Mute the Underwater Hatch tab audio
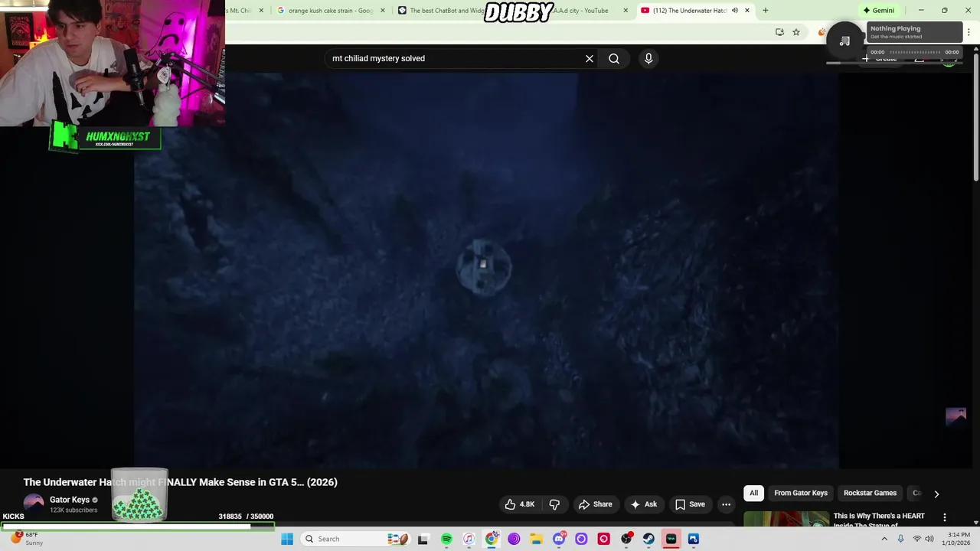 tap(735, 11)
